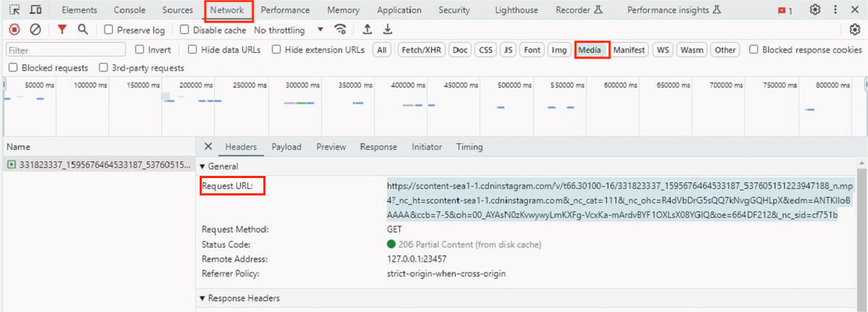Stop recording network log

14,30
